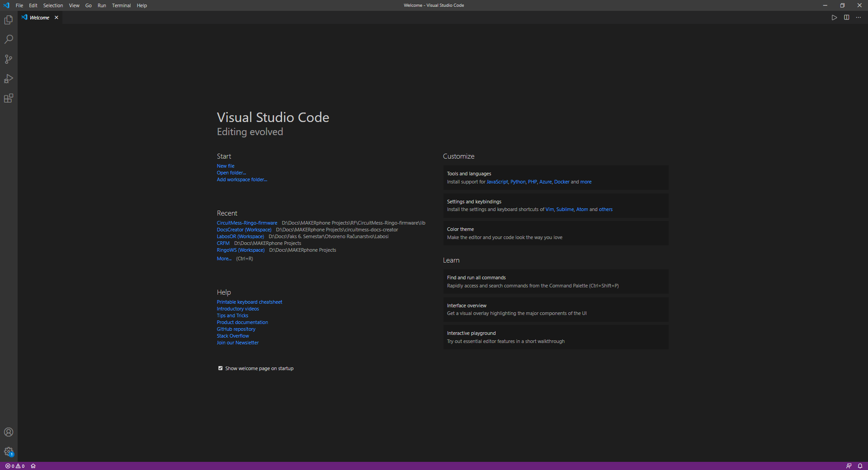The width and height of the screenshot is (868, 470).
Task: Open the Color theme card
Action: [x=556, y=233]
